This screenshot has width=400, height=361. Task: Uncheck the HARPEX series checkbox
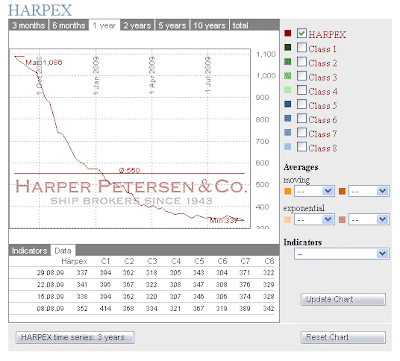click(x=302, y=33)
